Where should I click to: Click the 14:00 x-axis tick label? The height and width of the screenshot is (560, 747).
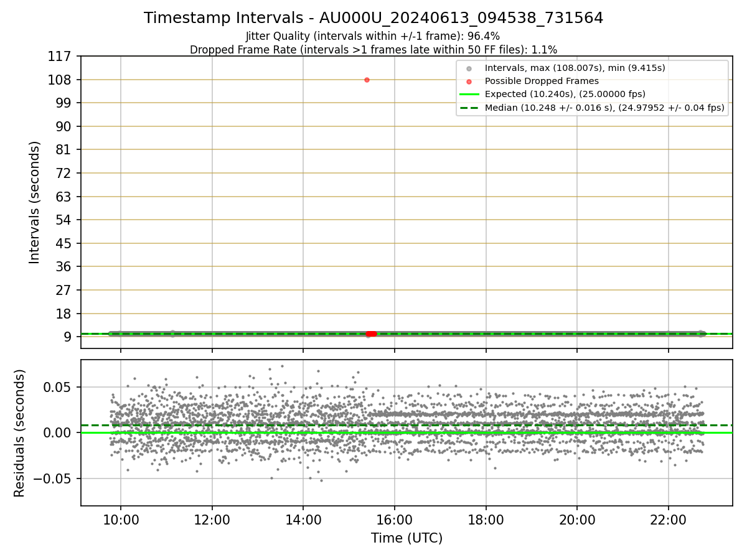coord(303,520)
